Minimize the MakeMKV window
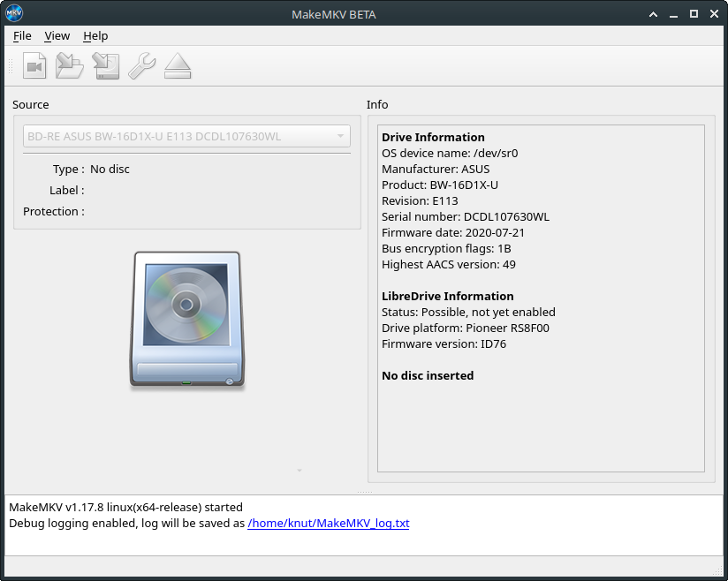 (673, 13)
